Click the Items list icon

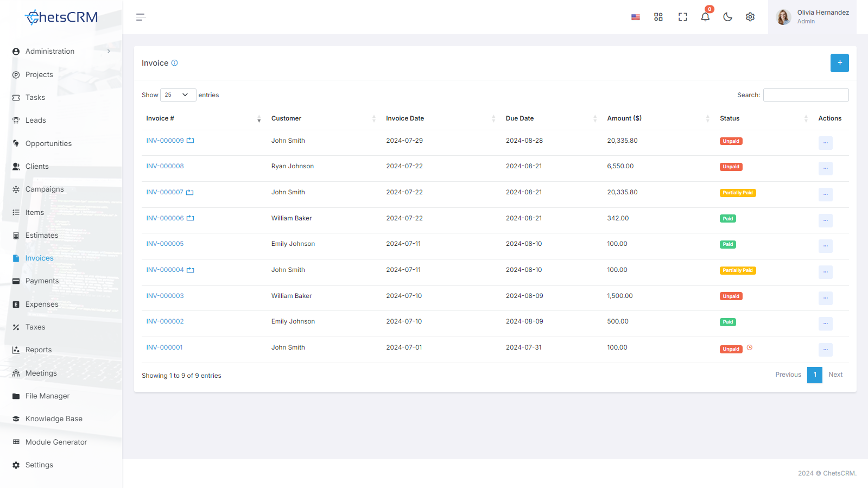(16, 213)
